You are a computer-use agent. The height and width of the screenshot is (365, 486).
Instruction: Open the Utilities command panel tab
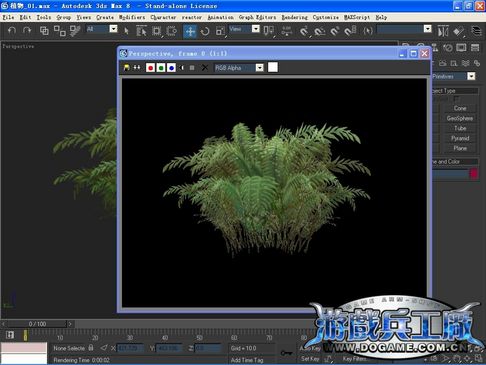(x=475, y=48)
